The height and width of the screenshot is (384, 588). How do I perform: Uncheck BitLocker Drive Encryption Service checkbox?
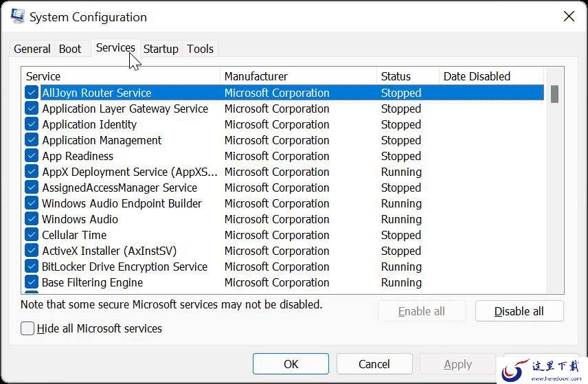click(x=32, y=266)
